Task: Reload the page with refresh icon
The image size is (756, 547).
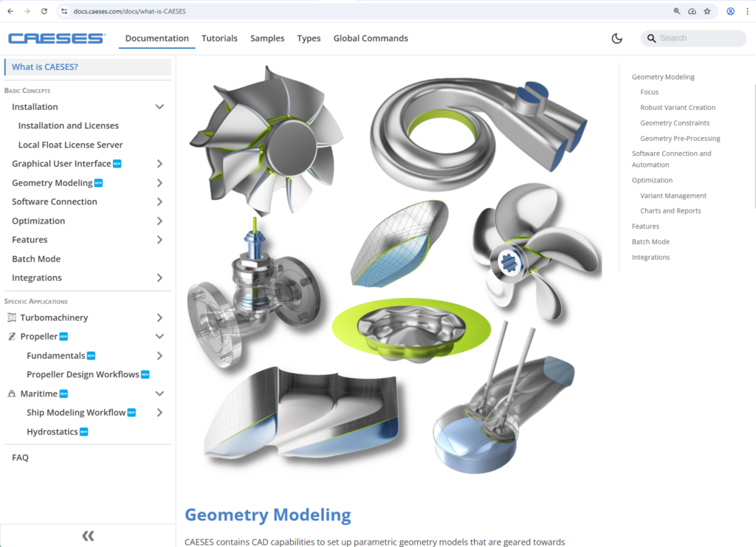Action: (44, 11)
